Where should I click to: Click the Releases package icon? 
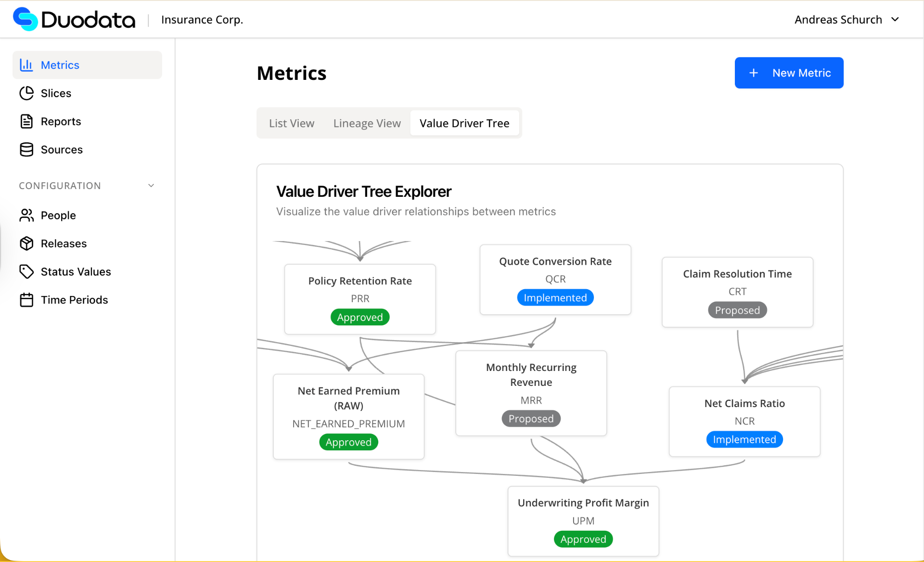click(26, 243)
